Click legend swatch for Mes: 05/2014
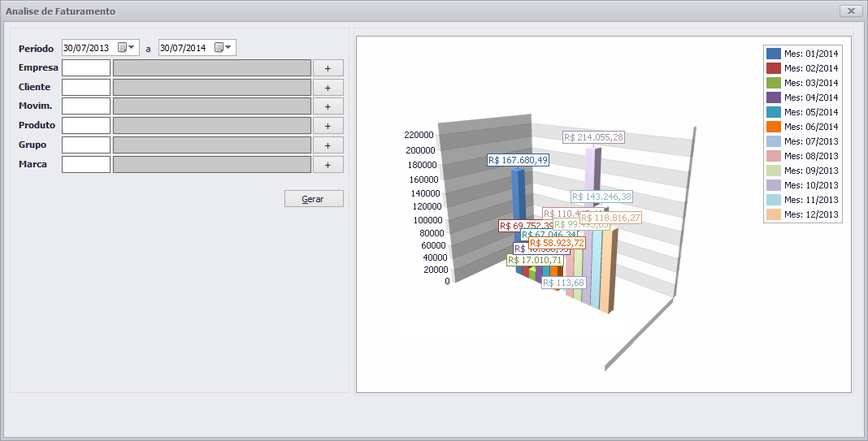Screen dimensions: 868x441 click(774, 112)
